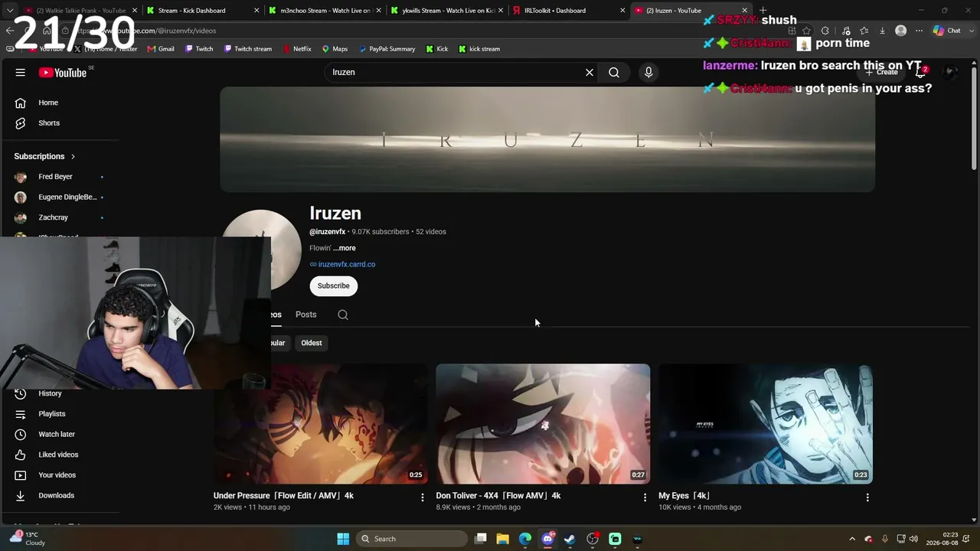The width and height of the screenshot is (980, 551).
Task: Open a new browser tab
Action: click(x=763, y=11)
